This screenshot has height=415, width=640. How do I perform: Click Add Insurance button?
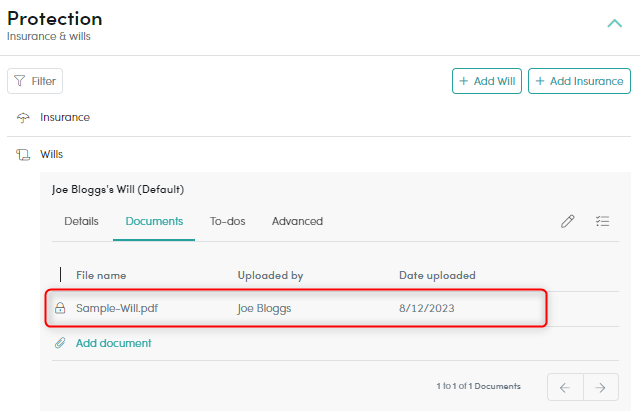pos(579,81)
